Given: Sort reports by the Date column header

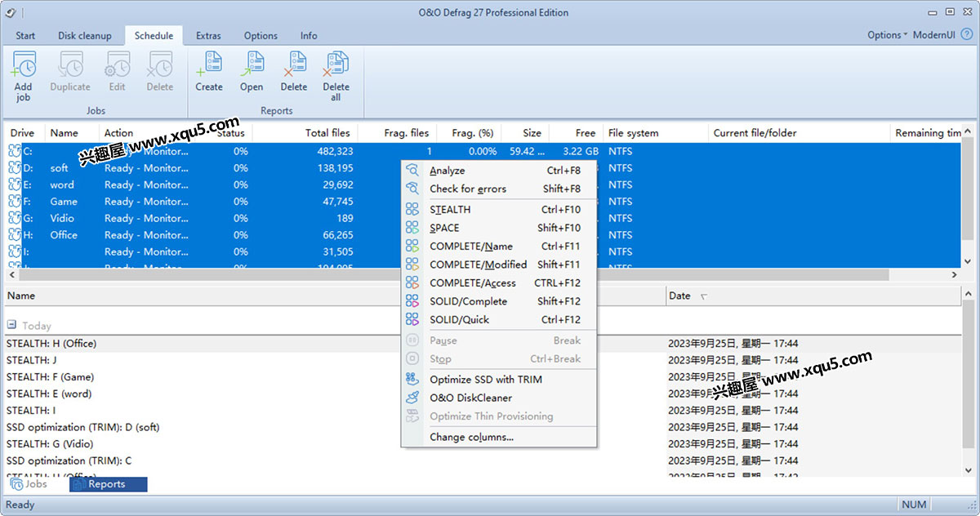Looking at the screenshot, I should [x=679, y=296].
